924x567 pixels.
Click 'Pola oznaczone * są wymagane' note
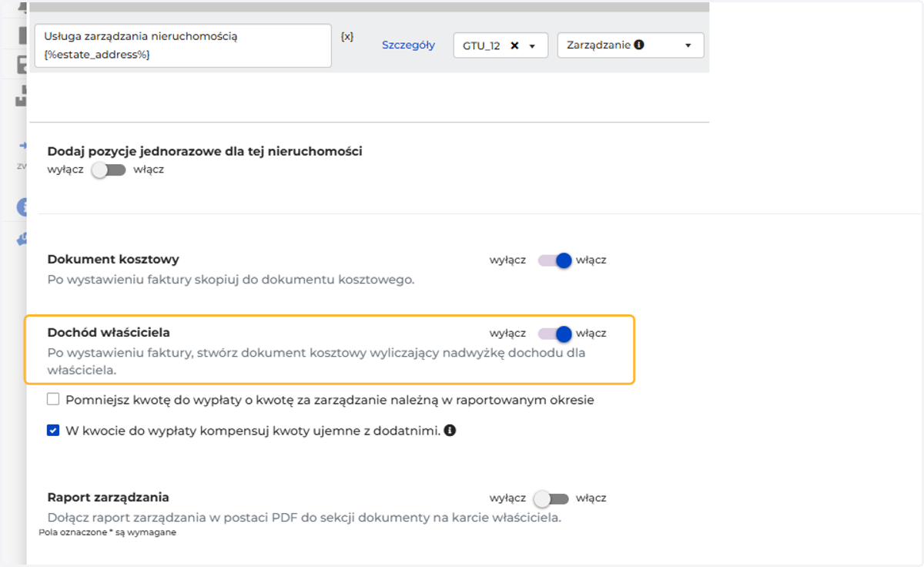(x=107, y=532)
